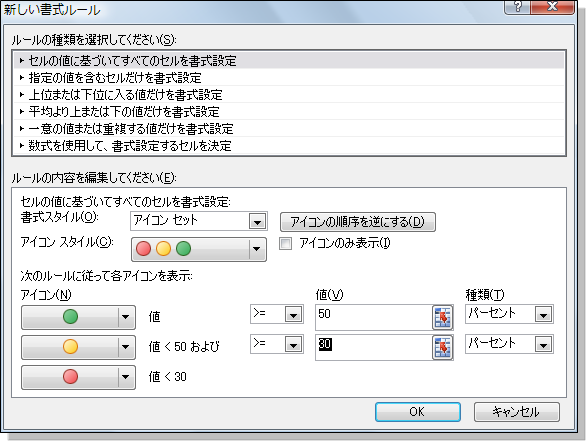Select 数式を使用して、書式設定するセルを決定 rule
Screen dimensions: 586x441
pyautogui.click(x=289, y=145)
